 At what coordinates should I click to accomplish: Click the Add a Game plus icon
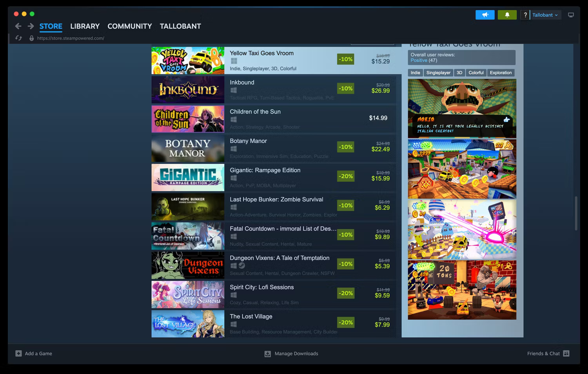click(18, 353)
